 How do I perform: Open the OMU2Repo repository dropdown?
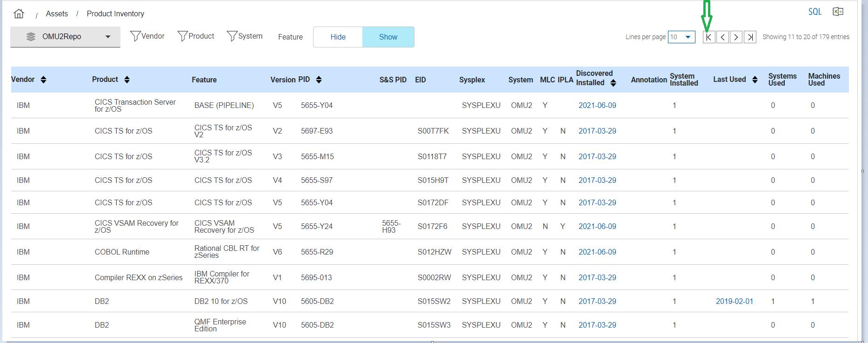(x=65, y=37)
